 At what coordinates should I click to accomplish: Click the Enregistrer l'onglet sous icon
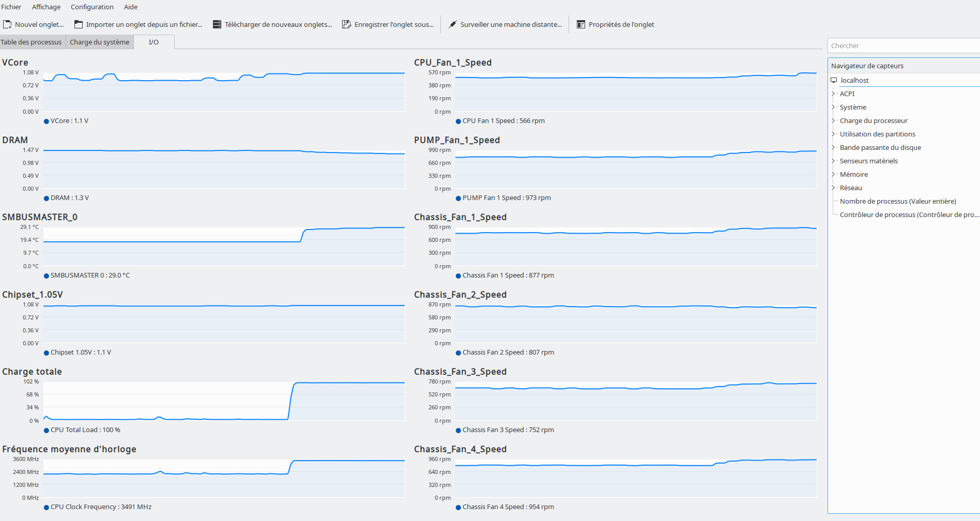click(x=347, y=24)
